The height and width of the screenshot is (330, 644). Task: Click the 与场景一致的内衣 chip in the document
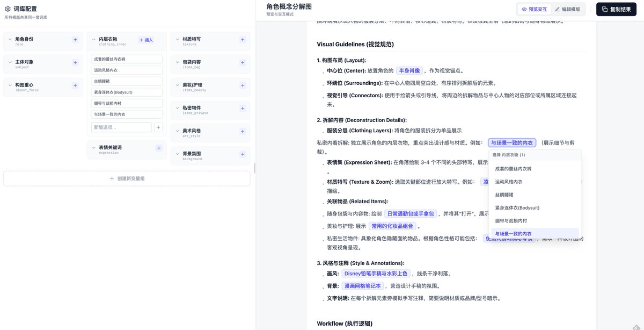[512, 143]
